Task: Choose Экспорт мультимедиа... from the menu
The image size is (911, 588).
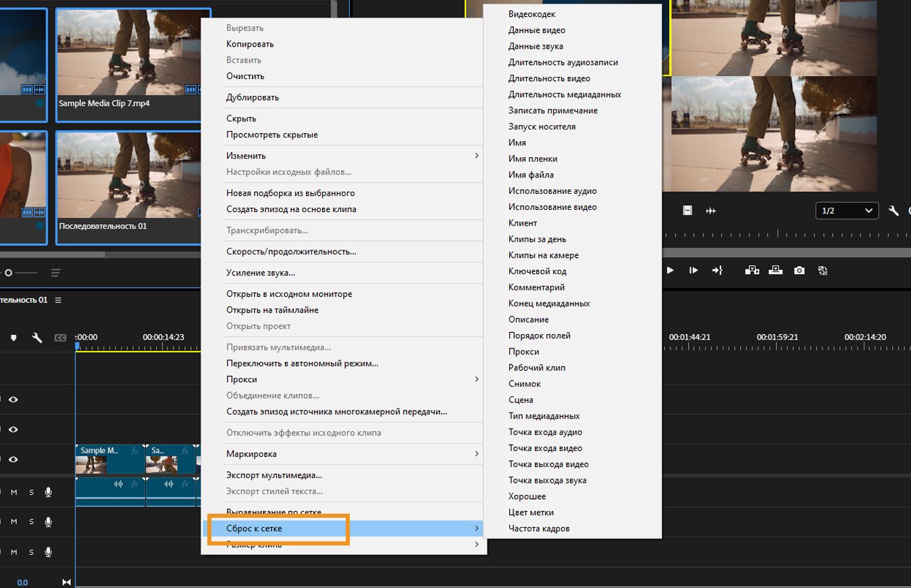Action: click(274, 475)
